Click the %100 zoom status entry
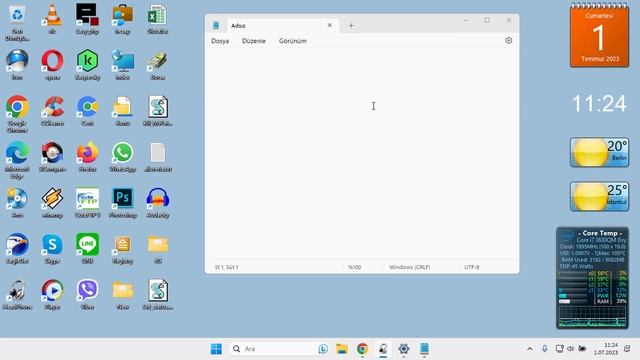Screen dimensions: 640x360 (354, 267)
